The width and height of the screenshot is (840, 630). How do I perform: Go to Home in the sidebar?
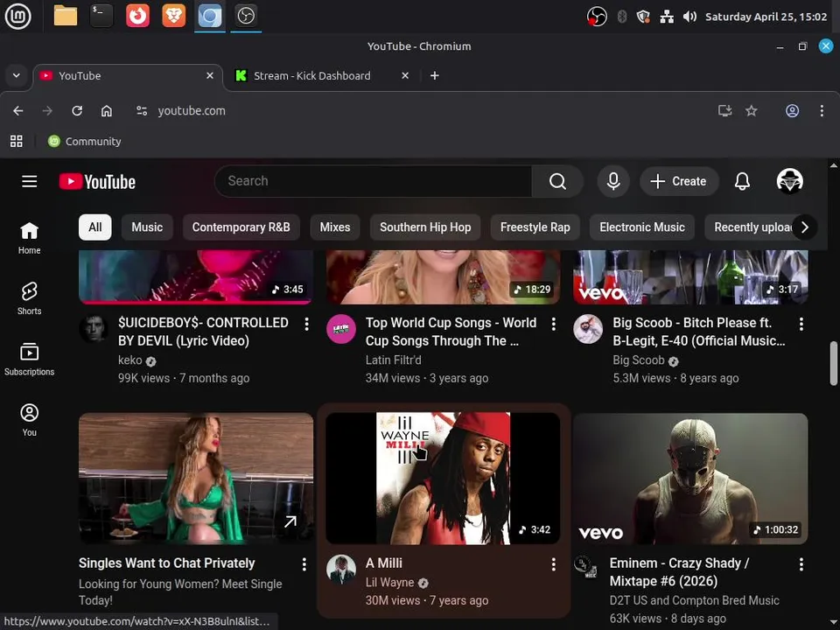[30, 238]
